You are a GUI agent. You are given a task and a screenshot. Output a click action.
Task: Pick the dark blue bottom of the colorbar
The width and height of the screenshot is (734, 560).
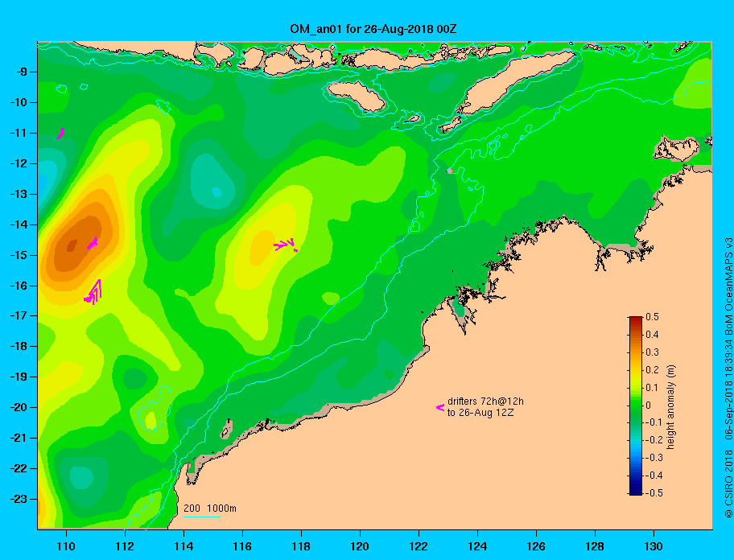(636, 492)
